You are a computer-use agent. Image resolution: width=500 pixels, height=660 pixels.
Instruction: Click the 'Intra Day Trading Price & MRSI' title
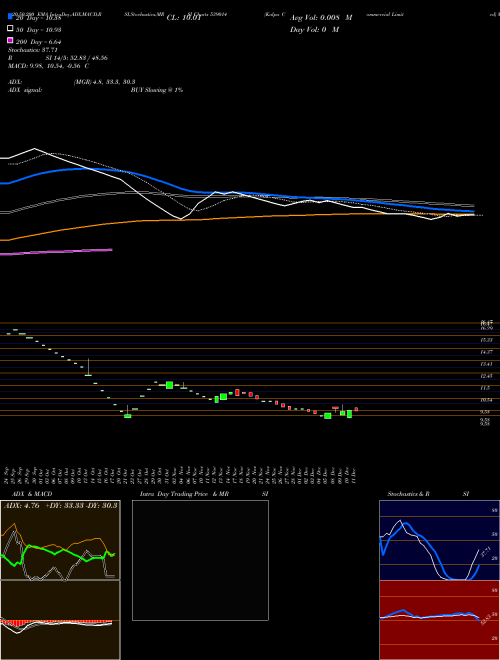(204, 493)
